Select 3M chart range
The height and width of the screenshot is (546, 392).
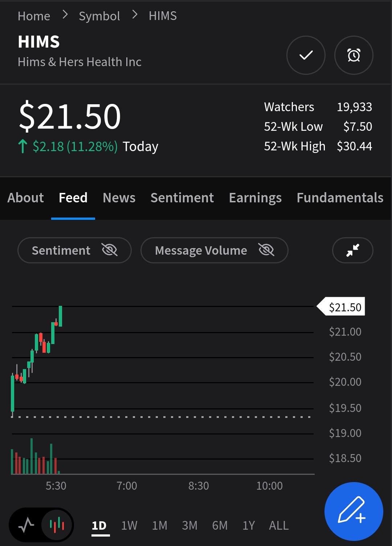coord(190,526)
